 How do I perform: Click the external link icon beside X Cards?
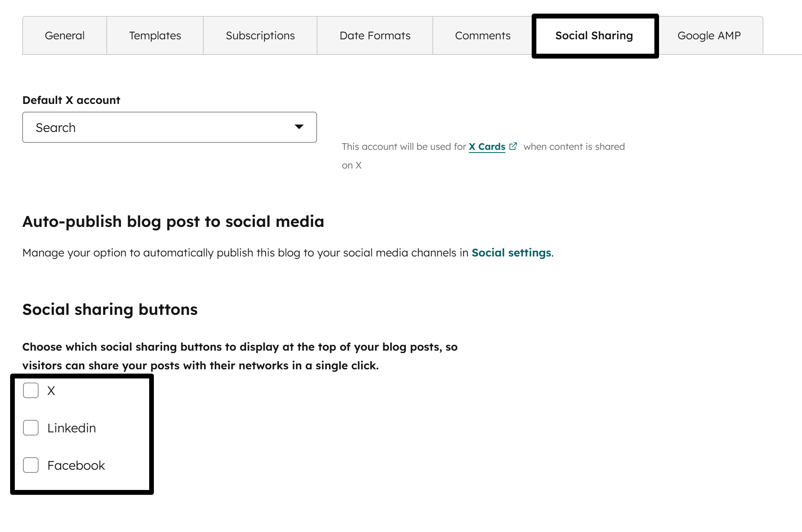pyautogui.click(x=513, y=146)
